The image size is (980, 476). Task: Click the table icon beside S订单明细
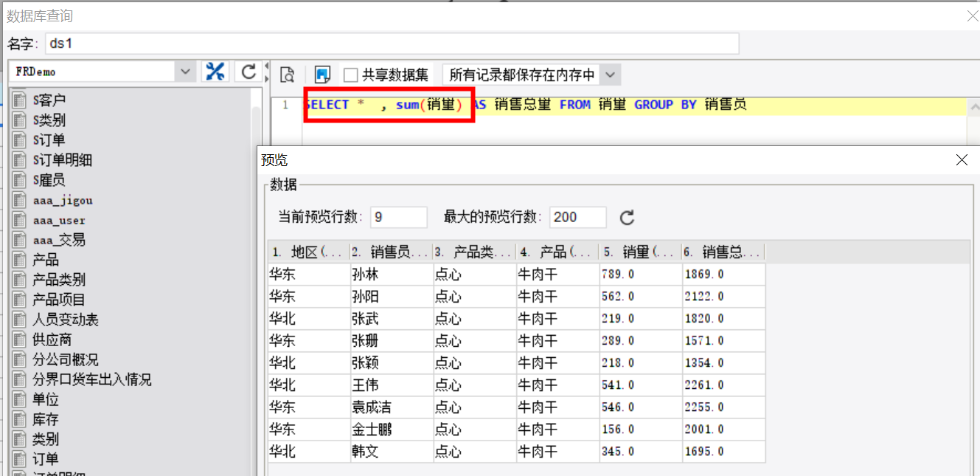click(20, 159)
